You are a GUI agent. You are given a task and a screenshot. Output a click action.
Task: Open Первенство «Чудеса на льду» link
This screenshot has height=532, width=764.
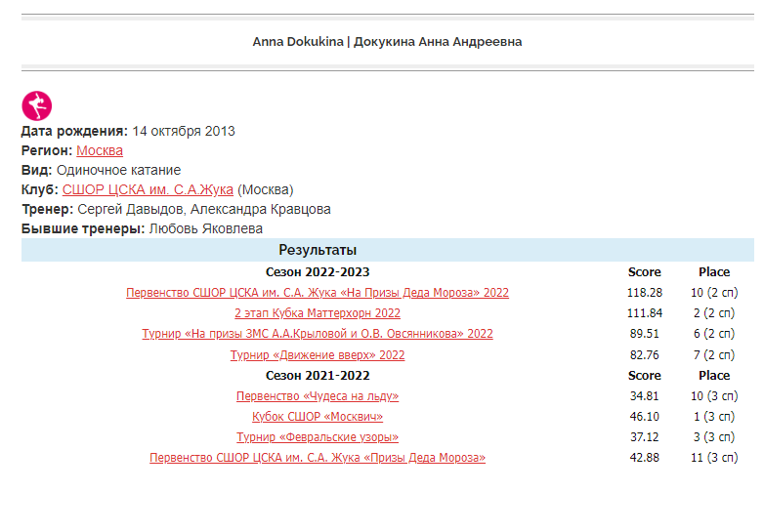pos(318,396)
